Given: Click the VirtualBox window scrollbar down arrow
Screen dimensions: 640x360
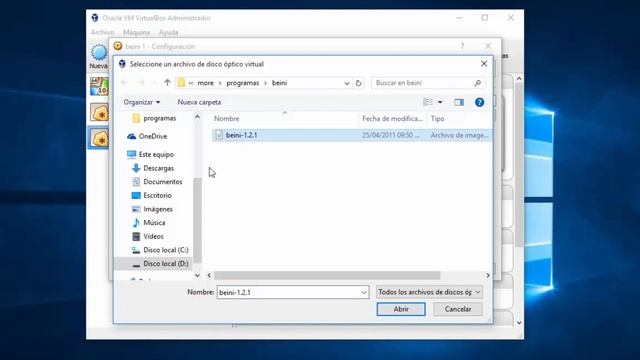Looking at the screenshot, I should [x=519, y=323].
